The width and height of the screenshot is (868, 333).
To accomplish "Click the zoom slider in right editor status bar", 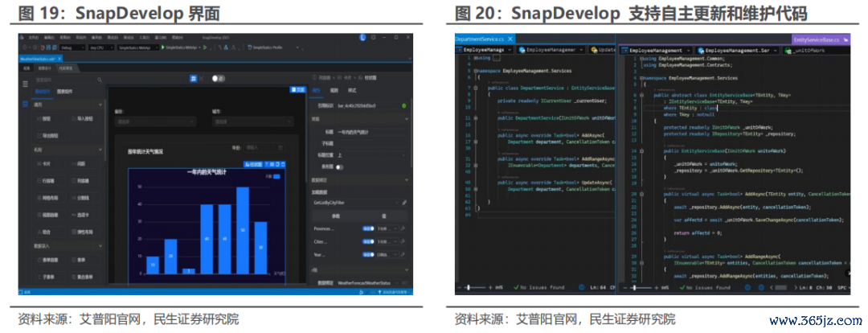I will pyautogui.click(x=640, y=288).
